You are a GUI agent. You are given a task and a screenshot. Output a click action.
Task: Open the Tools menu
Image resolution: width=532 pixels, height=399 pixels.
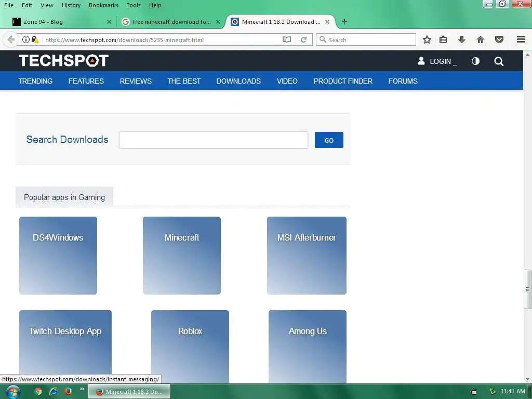134,5
